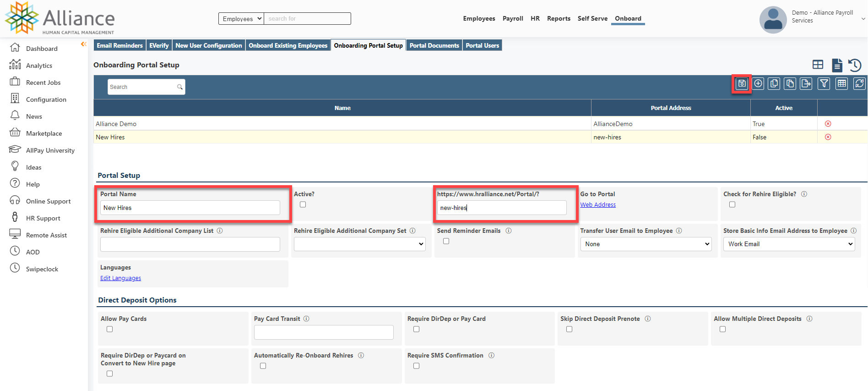Open Swipeclock in the sidebar
Image resolution: width=868 pixels, height=391 pixels.
(x=42, y=269)
